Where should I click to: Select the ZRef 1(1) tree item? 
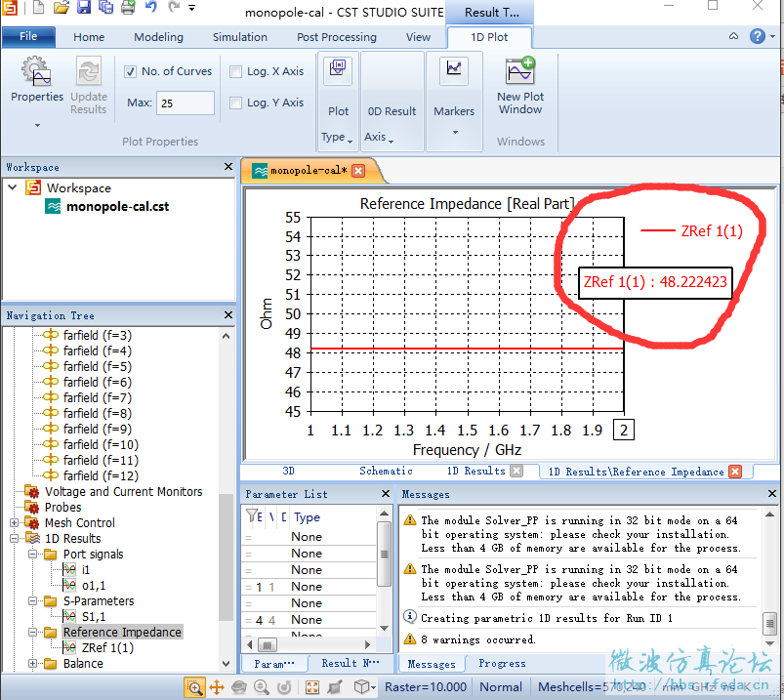107,647
